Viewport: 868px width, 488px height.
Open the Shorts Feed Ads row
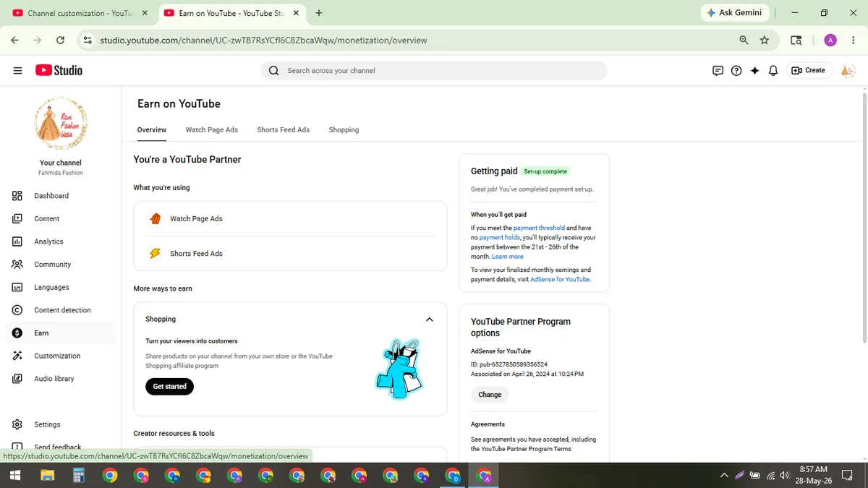(290, 254)
